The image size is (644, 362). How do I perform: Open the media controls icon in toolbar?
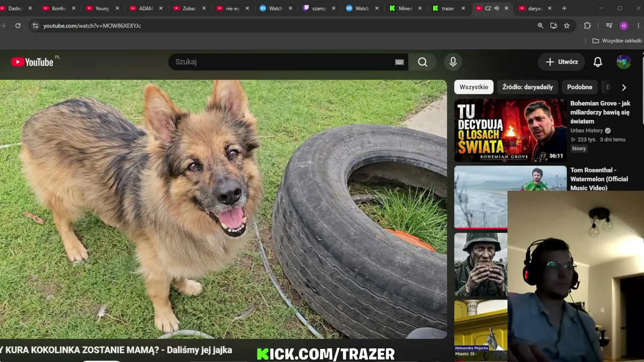pos(609,26)
